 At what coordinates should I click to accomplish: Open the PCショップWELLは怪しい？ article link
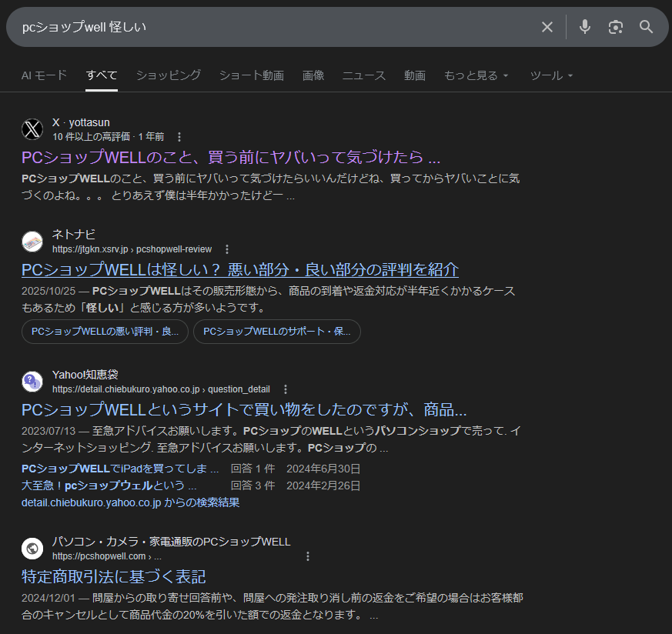(239, 271)
